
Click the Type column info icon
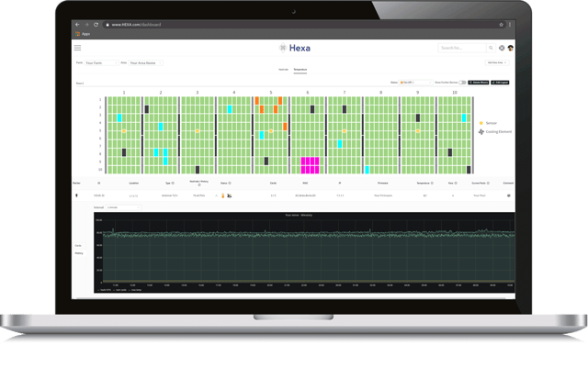tap(173, 184)
